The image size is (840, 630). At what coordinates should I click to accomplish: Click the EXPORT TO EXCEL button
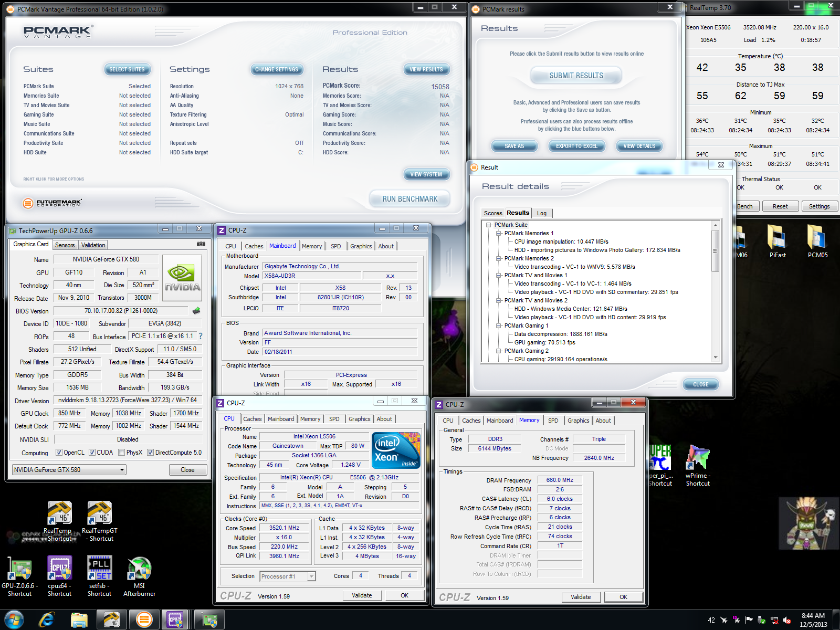pos(576,146)
